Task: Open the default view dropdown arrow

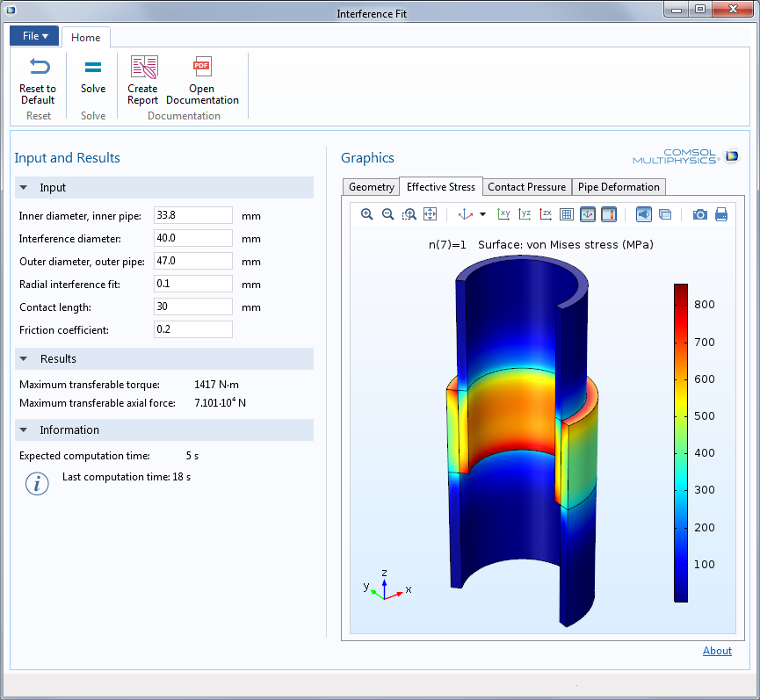Action: 482,214
